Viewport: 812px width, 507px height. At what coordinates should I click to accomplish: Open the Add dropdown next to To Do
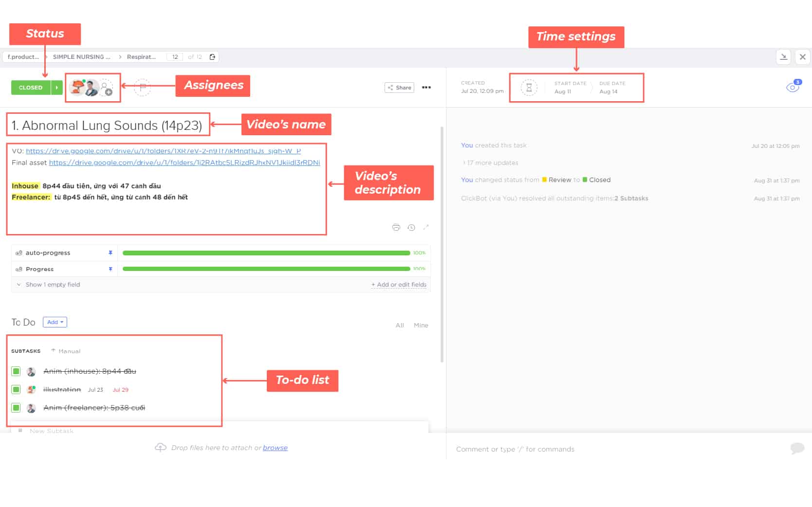[55, 322]
